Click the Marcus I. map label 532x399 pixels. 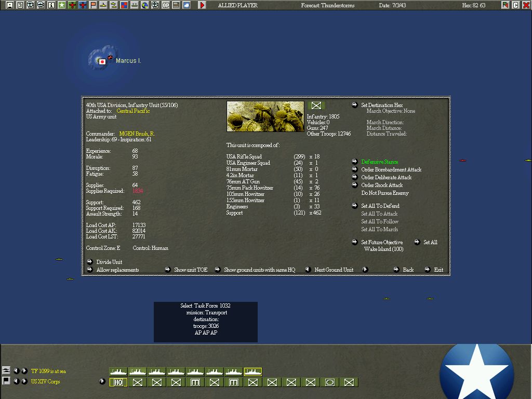128,61
